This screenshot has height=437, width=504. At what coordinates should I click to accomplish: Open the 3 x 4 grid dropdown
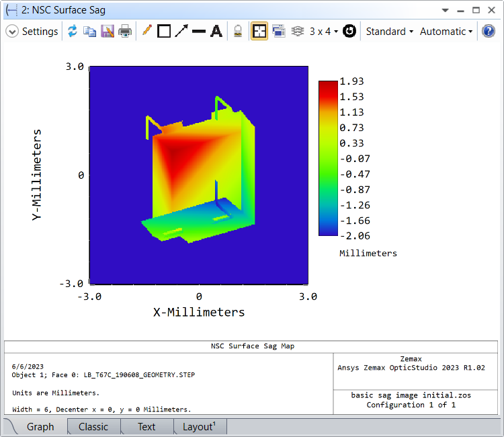pyautogui.click(x=324, y=32)
